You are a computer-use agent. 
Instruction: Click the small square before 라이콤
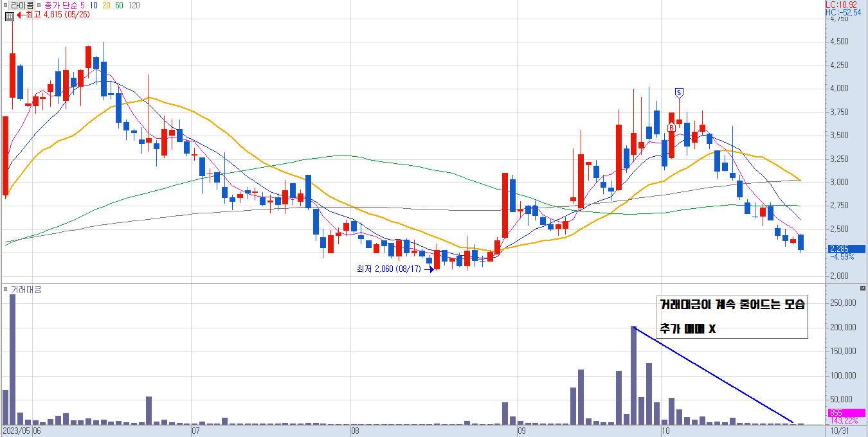[5, 5]
